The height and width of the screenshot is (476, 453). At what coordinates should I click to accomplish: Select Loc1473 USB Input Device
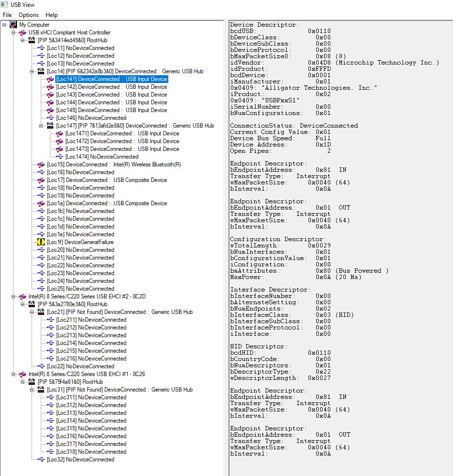coord(122,149)
